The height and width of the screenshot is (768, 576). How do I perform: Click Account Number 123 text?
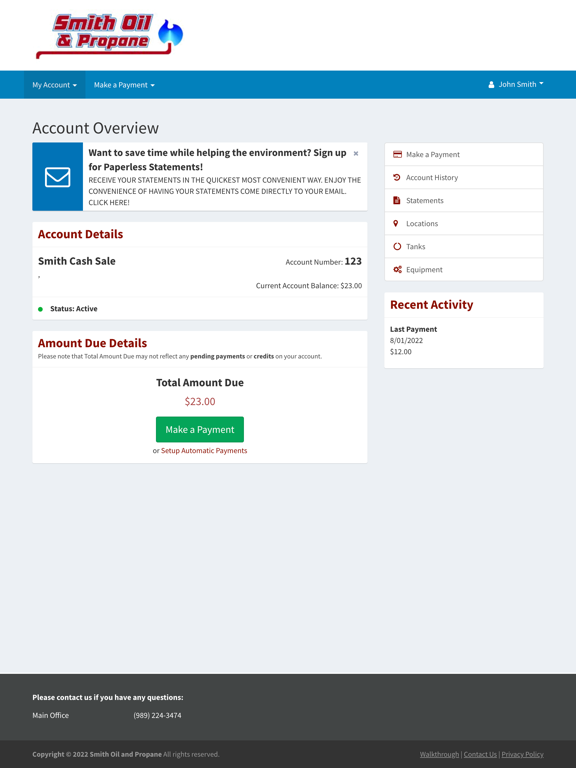click(323, 262)
